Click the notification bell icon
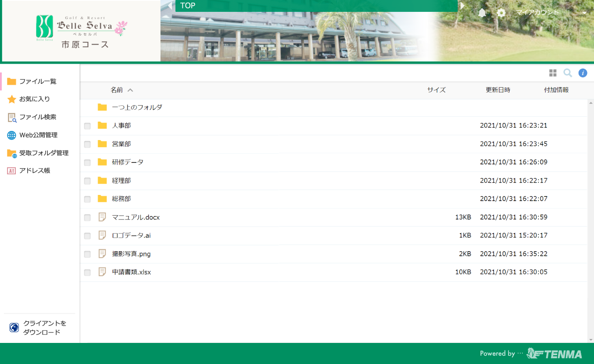 click(482, 13)
